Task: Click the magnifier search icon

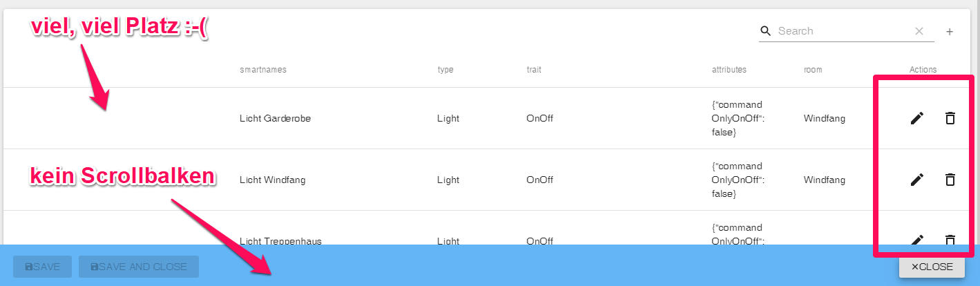Action: coord(765,31)
